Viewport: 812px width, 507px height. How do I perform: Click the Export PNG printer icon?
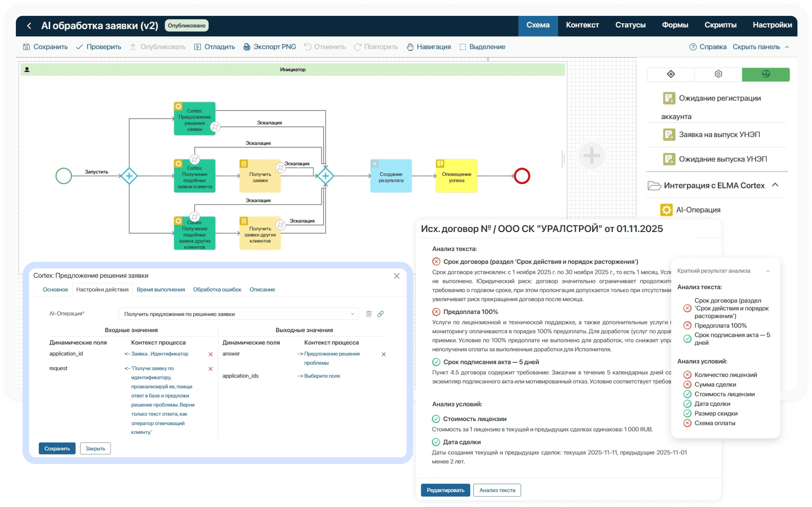(247, 47)
